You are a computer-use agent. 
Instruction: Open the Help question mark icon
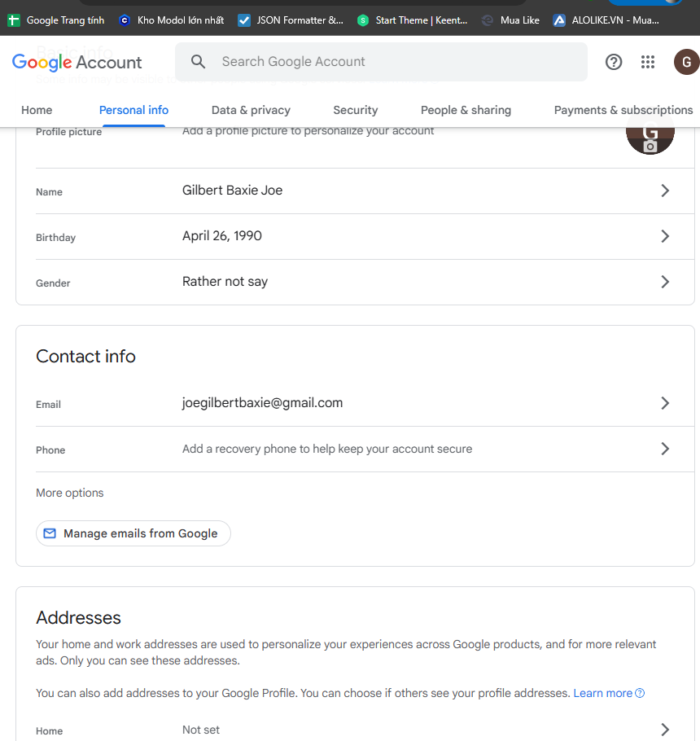click(x=614, y=62)
